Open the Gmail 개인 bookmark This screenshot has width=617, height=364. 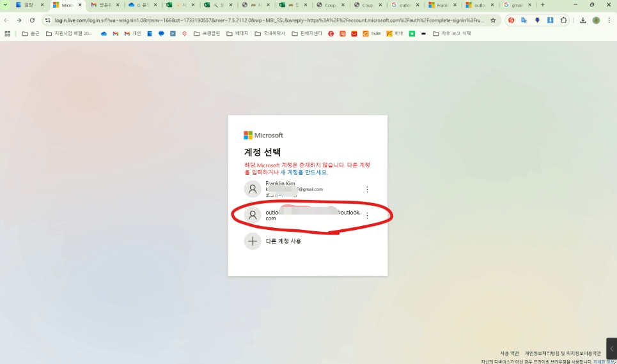[x=132, y=34]
